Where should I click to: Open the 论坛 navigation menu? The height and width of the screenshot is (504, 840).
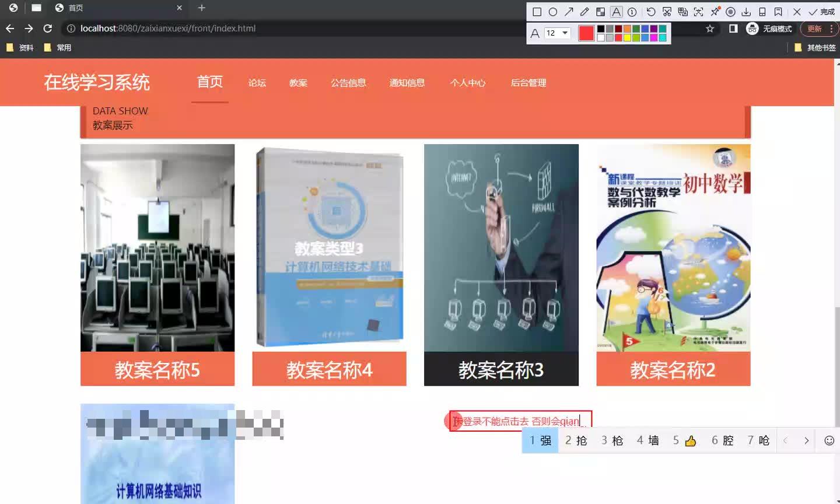257,83
